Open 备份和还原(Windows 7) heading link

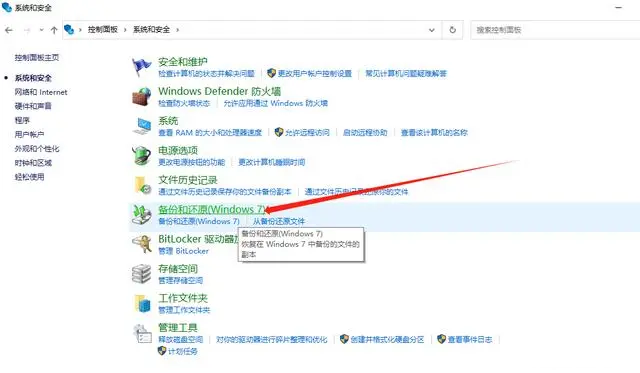coord(212,209)
